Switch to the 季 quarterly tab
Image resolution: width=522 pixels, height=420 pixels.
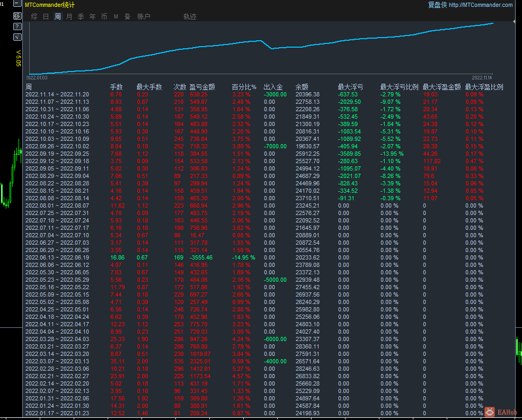[x=81, y=17]
